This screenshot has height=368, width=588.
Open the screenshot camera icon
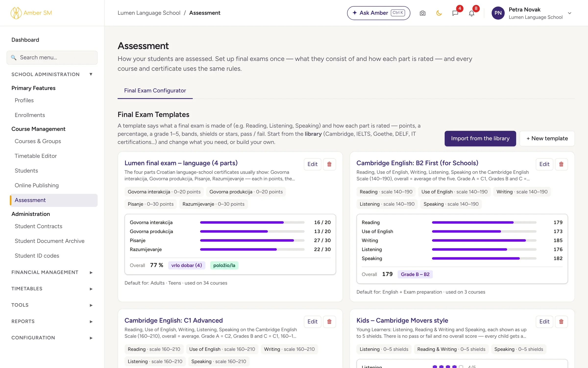coord(422,13)
